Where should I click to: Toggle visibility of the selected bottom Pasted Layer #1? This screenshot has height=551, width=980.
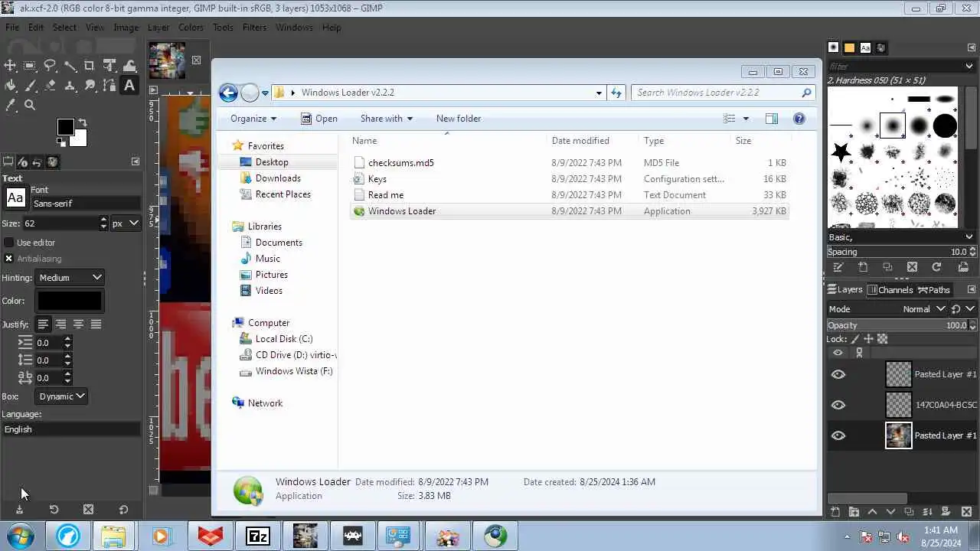(838, 435)
